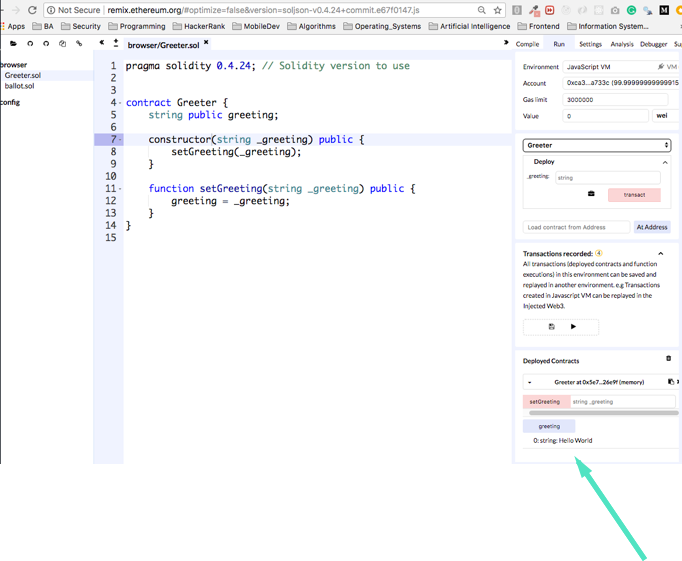This screenshot has height=561, width=682.
Task: Select ballot.sol in the file explorer
Action: 19,86
